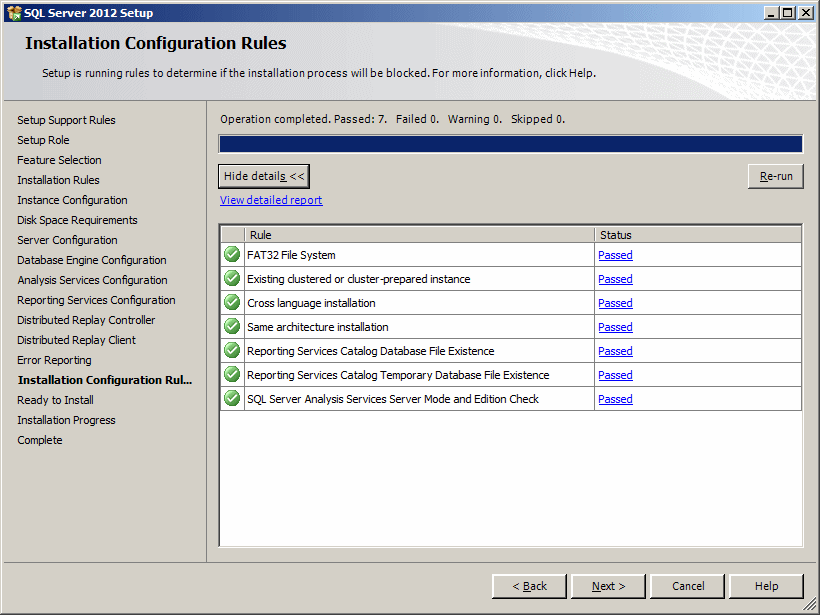820x615 pixels.
Task: Open the Passed link for Cross language installation
Action: (615, 303)
